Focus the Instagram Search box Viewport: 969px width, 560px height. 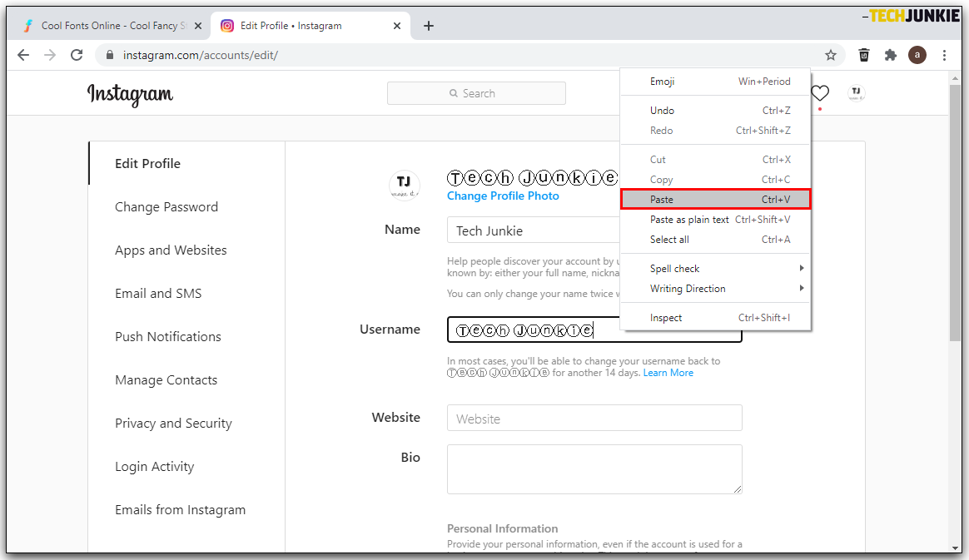click(476, 93)
